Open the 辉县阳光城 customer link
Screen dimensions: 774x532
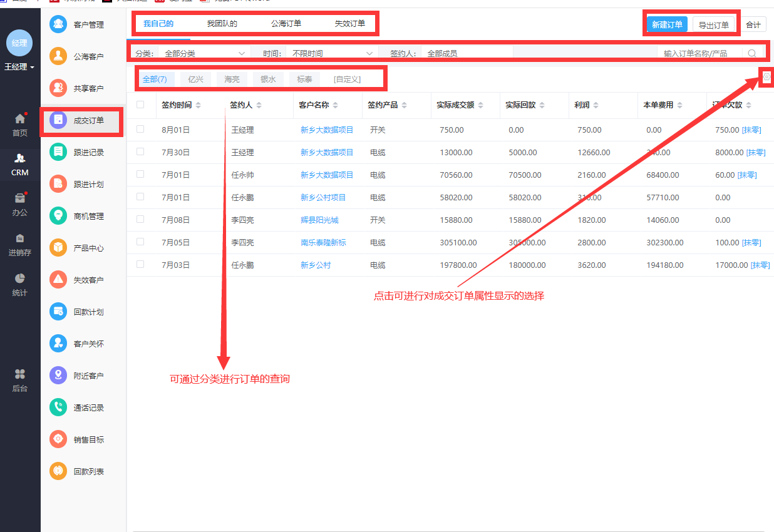(x=319, y=220)
